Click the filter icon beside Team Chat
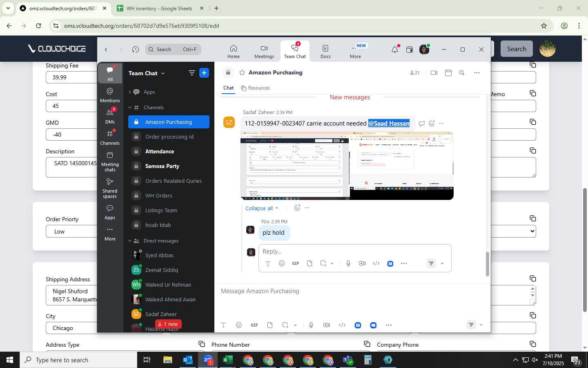 click(192, 73)
